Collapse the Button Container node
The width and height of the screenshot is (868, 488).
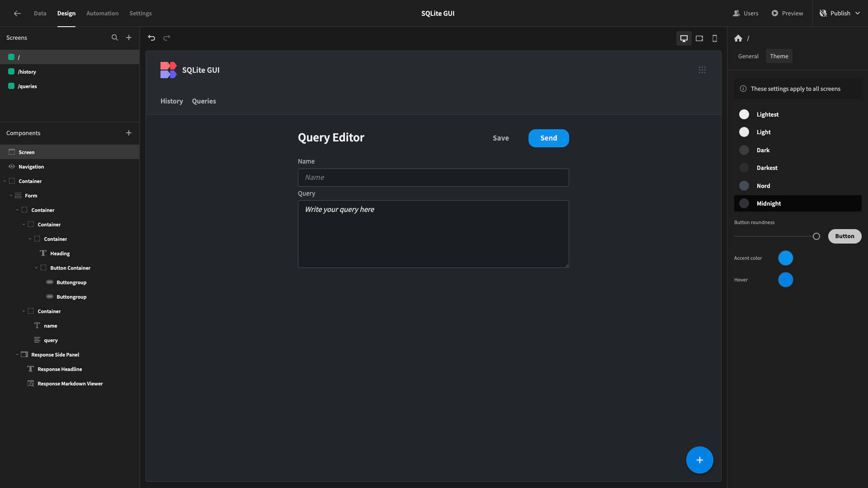36,268
